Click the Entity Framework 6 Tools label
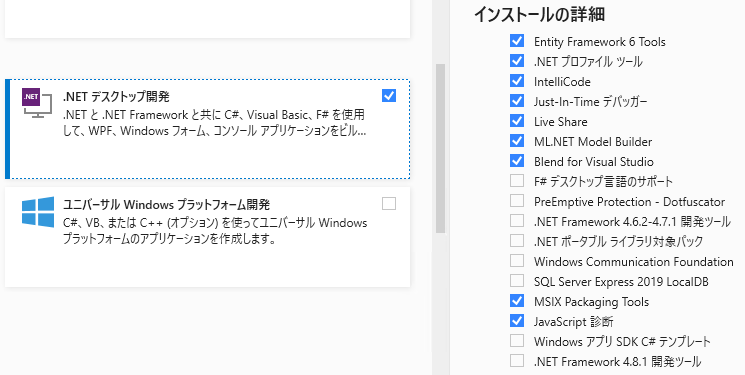 pyautogui.click(x=600, y=42)
